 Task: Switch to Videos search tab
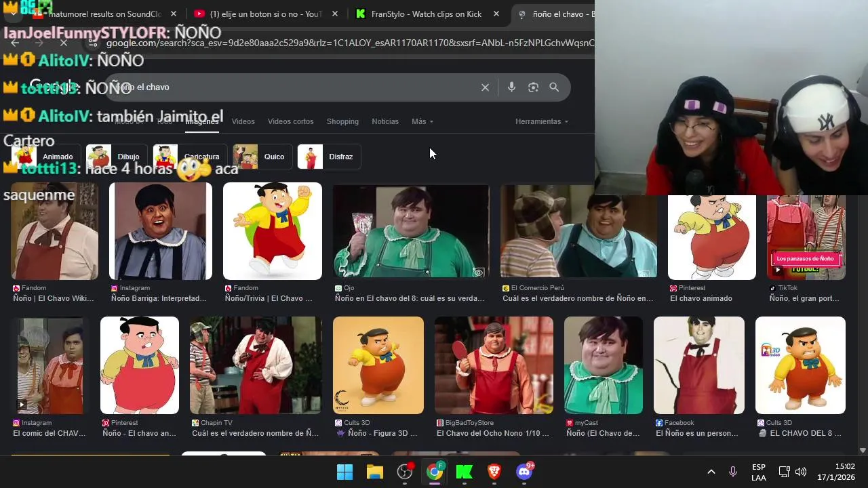(243, 121)
